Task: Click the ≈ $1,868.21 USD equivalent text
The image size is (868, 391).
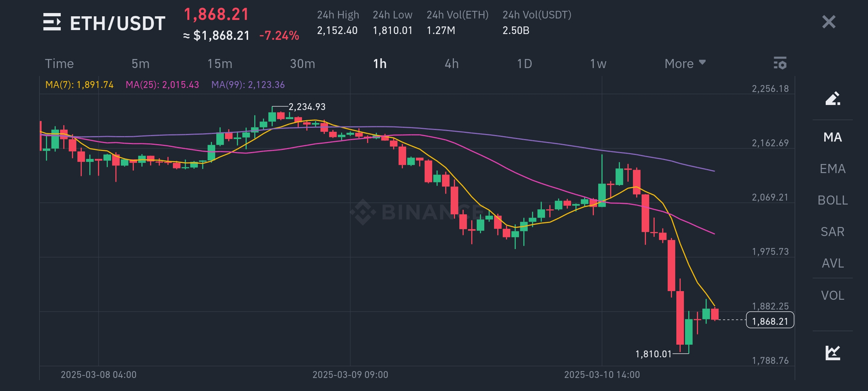Action: 216,35
